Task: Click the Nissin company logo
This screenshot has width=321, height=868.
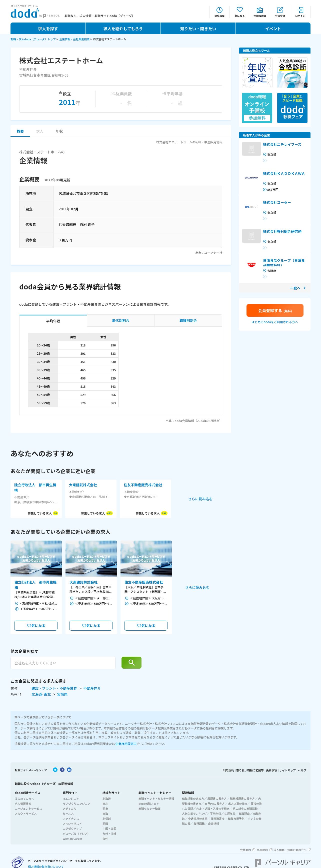Action: tap(251, 264)
